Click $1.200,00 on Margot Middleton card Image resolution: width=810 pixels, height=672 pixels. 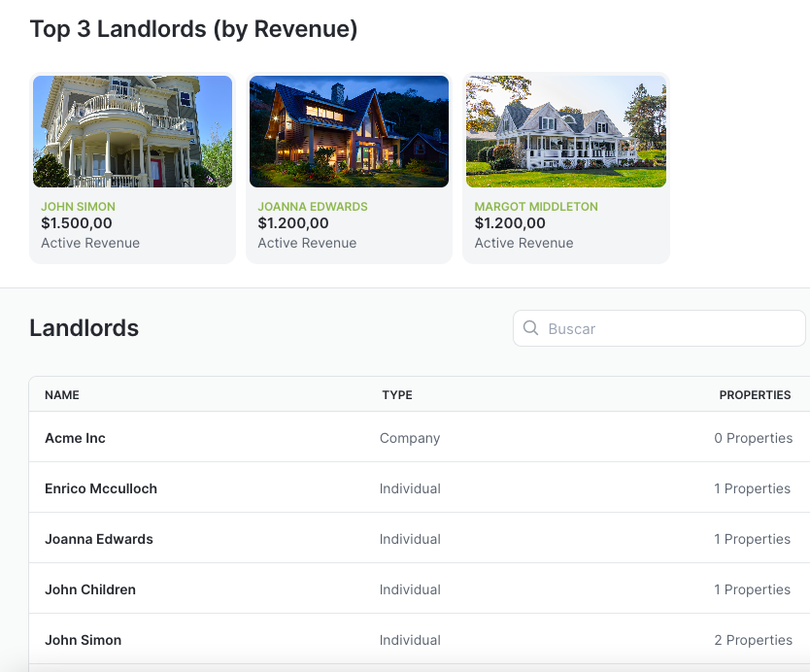510,223
